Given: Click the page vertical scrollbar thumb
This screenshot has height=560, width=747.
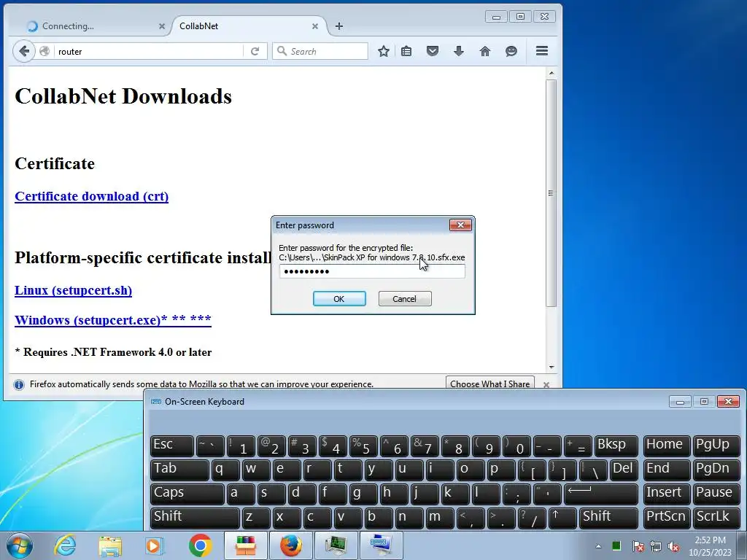Looking at the screenshot, I should click(551, 192).
